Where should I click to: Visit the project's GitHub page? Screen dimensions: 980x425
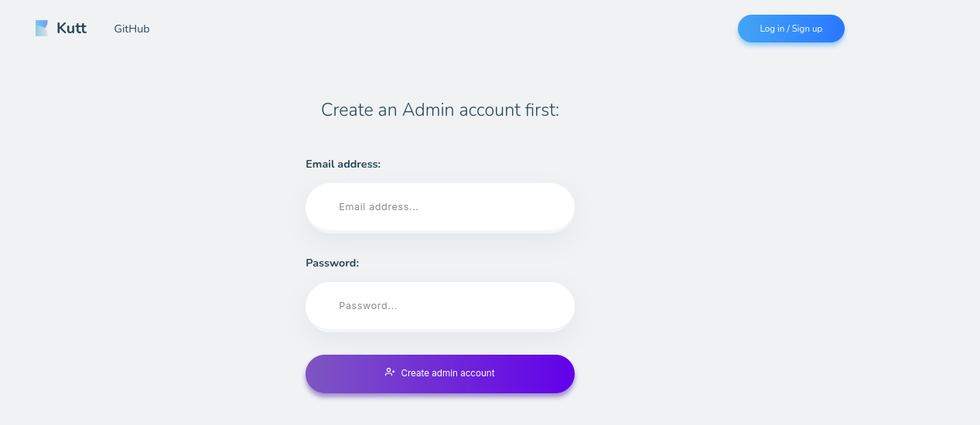131,29
